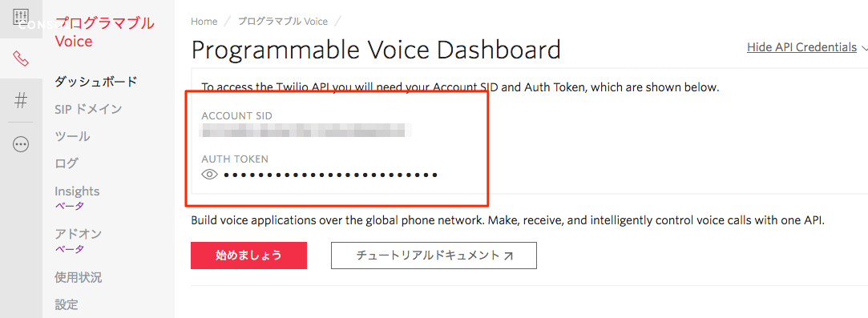This screenshot has height=318, width=868.
Task: Click the 始めましょう red button
Action: point(248,256)
